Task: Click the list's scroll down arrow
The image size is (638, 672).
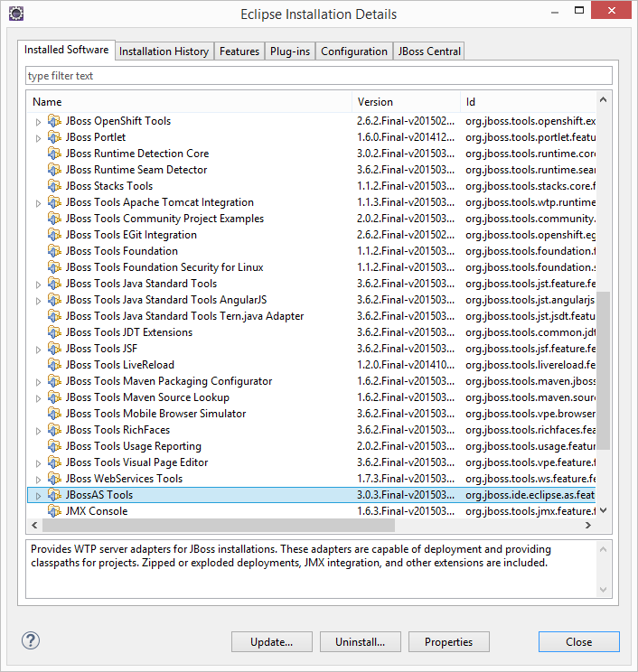Action: [x=604, y=510]
